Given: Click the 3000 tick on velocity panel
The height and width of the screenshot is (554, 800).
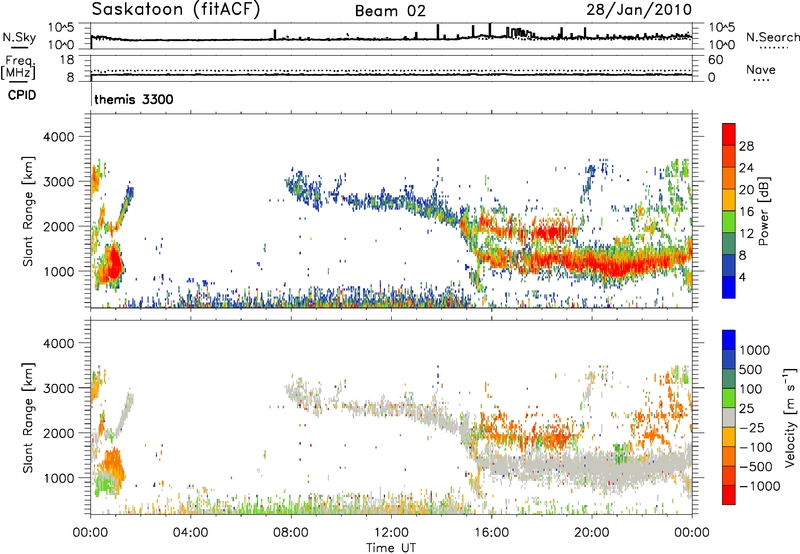Looking at the screenshot, I should [x=58, y=388].
